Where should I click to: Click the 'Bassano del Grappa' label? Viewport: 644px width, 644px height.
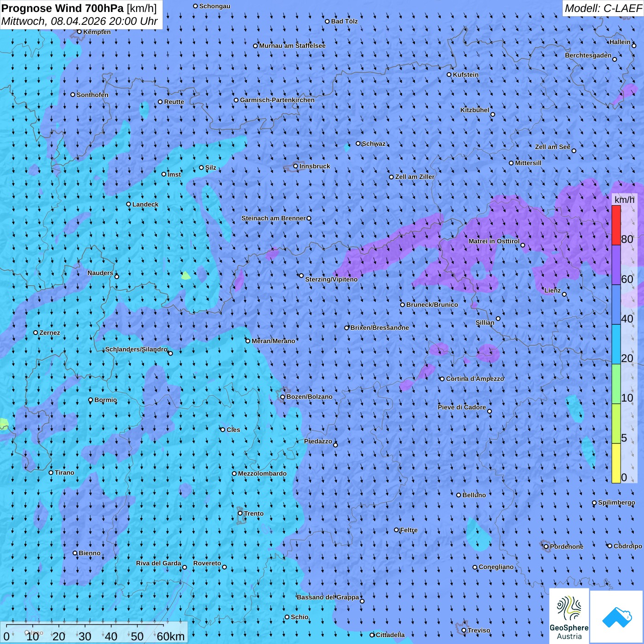point(328,597)
